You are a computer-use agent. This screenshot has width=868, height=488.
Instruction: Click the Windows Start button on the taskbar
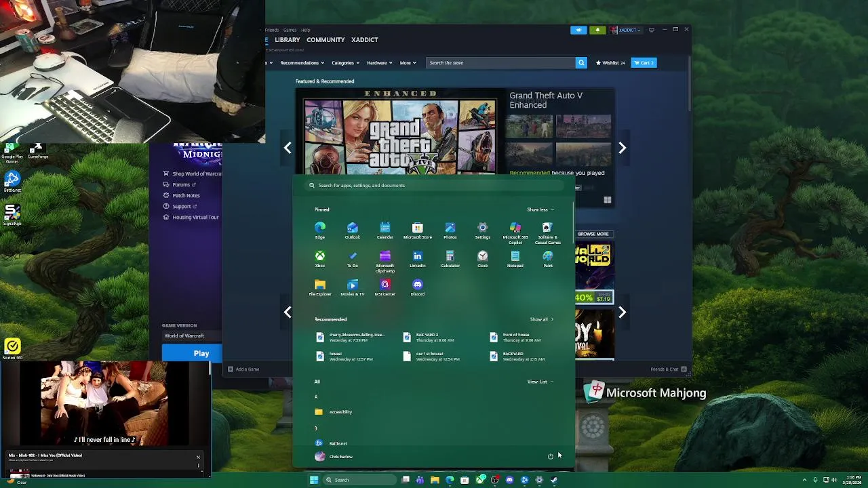point(314,480)
